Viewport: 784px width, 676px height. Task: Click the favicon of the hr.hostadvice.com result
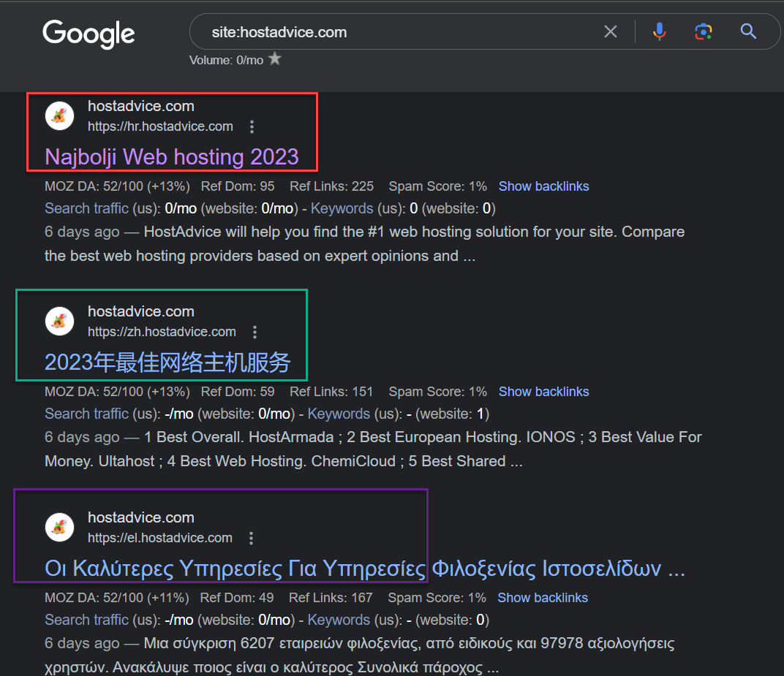59,116
